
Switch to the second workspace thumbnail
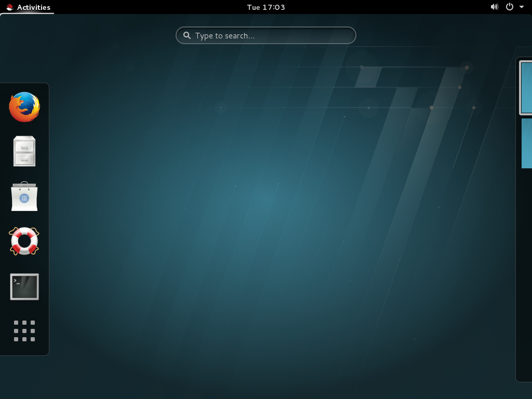pos(527,144)
